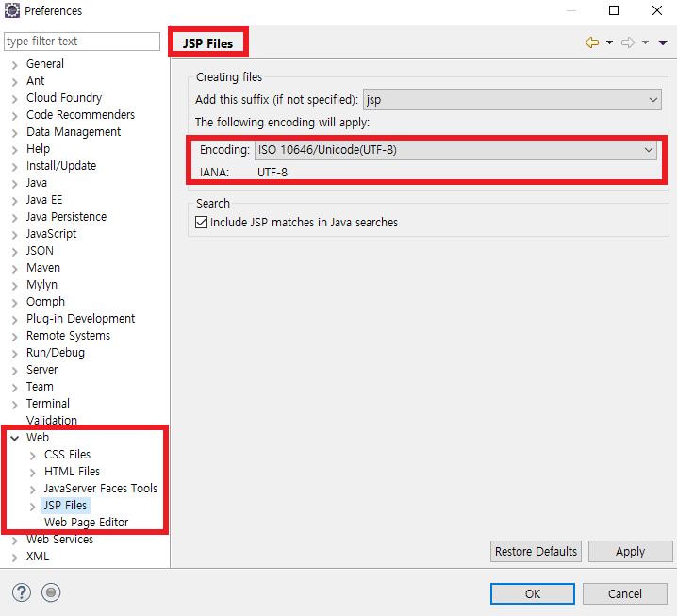Select Remote Systems in the tree
This screenshot has height=616, width=677.
[68, 335]
